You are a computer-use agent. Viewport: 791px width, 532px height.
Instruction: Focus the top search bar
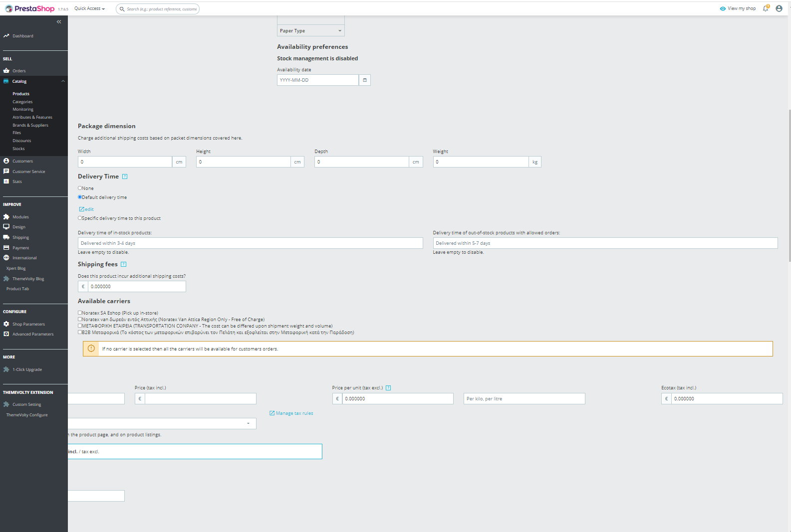(158, 9)
